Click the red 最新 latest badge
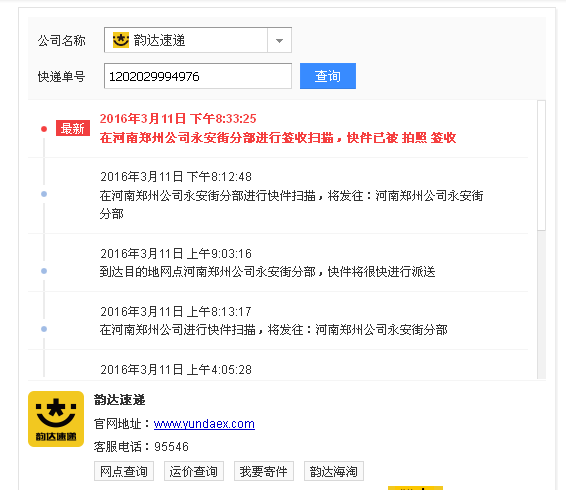The height and width of the screenshot is (490, 566). pos(73,128)
